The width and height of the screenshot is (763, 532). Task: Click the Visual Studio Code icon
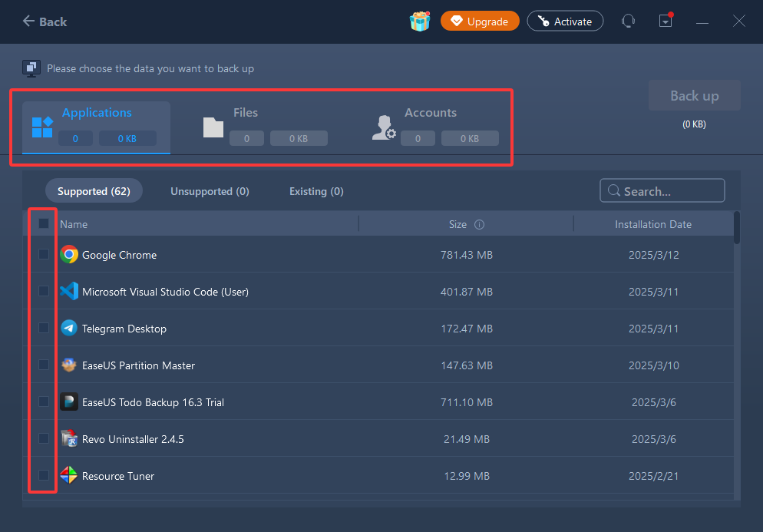pos(69,291)
